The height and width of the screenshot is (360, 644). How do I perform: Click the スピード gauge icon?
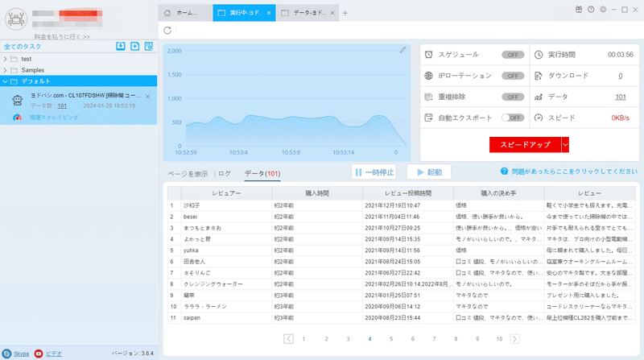pyautogui.click(x=539, y=118)
